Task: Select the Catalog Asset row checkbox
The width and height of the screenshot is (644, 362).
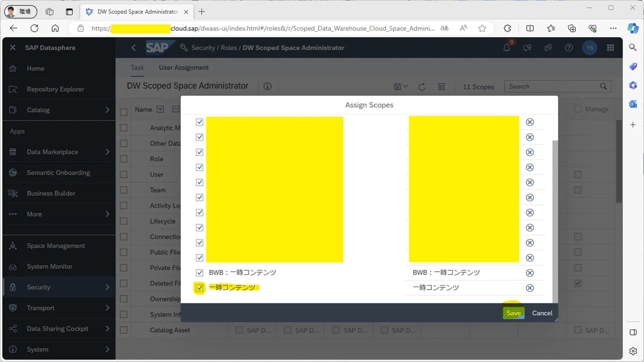Action: (123, 330)
